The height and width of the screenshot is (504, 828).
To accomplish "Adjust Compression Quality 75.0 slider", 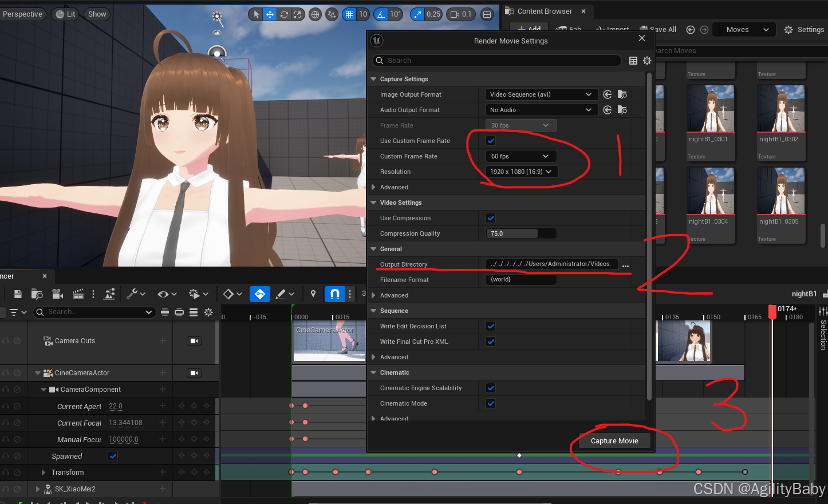I will [x=521, y=233].
